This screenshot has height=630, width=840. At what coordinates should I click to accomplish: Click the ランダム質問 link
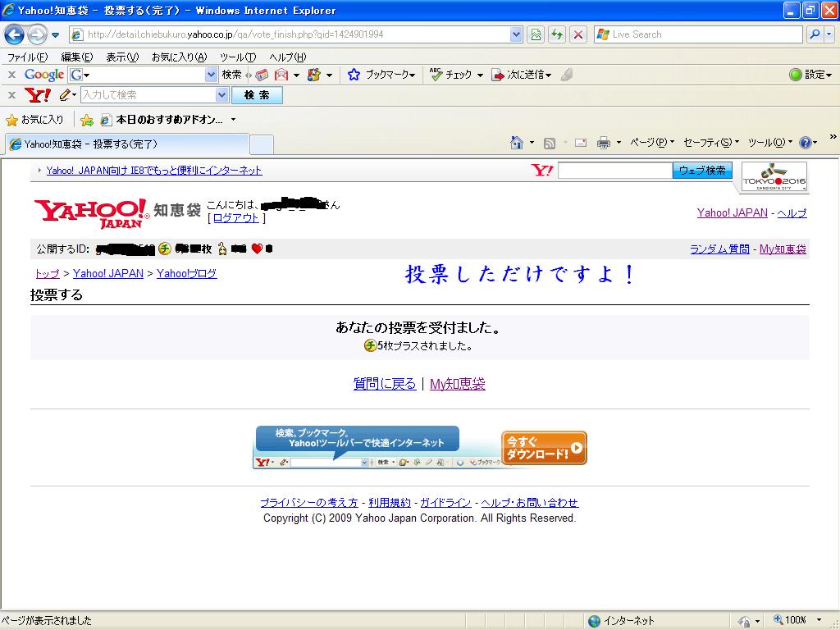click(x=719, y=249)
